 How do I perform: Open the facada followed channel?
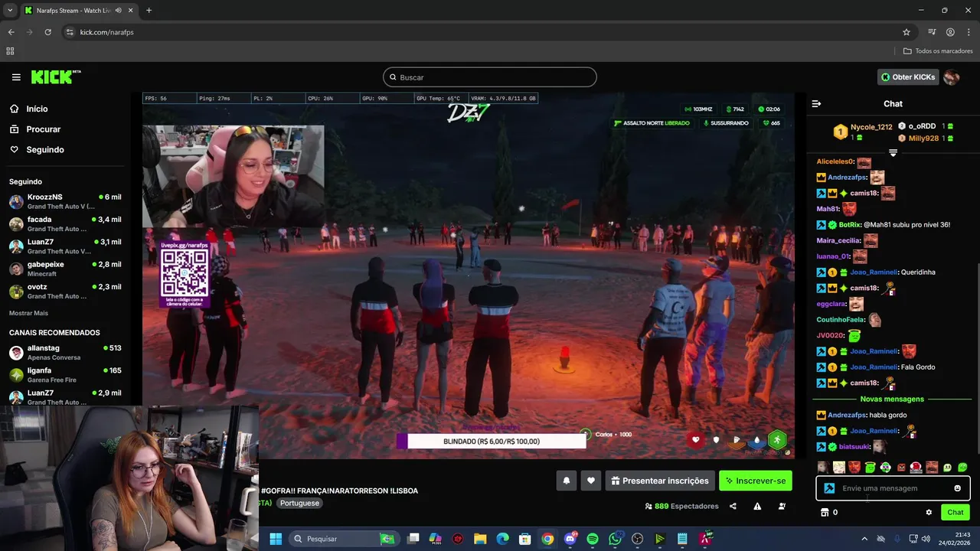(x=66, y=223)
